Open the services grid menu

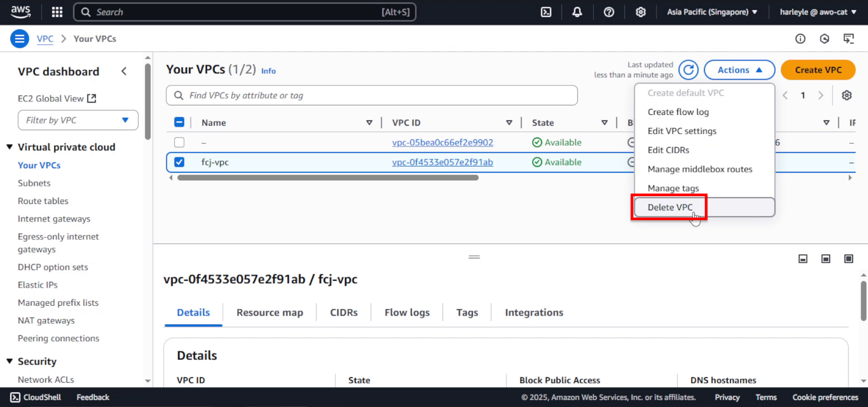57,12
